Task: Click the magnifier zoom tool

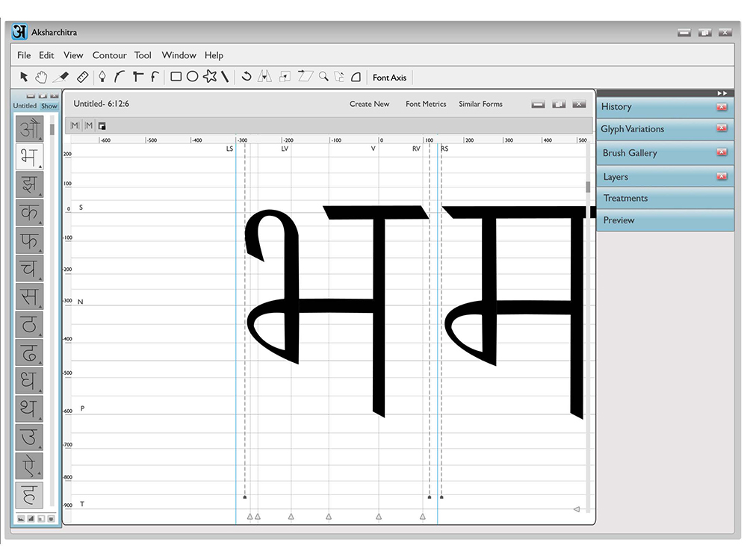Action: tap(323, 77)
